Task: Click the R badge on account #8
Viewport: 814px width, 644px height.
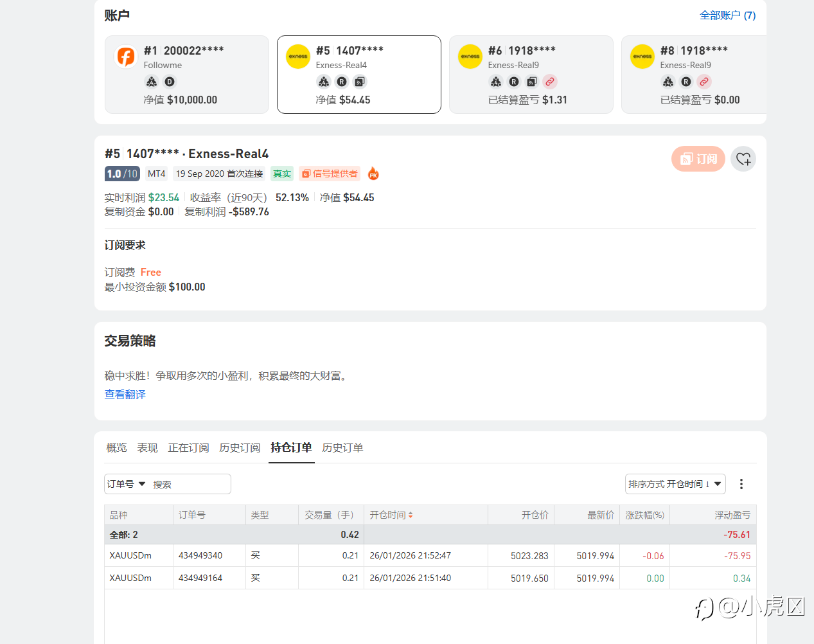Action: tap(686, 82)
